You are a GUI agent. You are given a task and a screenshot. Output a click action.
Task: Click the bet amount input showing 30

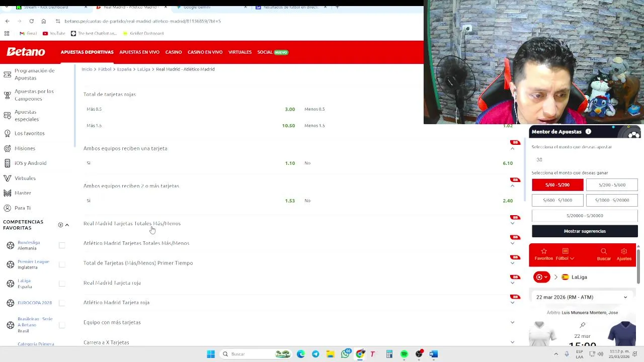coord(585,160)
